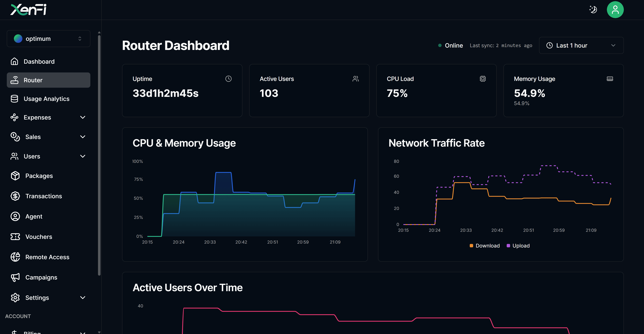
Task: Click the Network Traffic Rate chart title
Action: pos(437,143)
